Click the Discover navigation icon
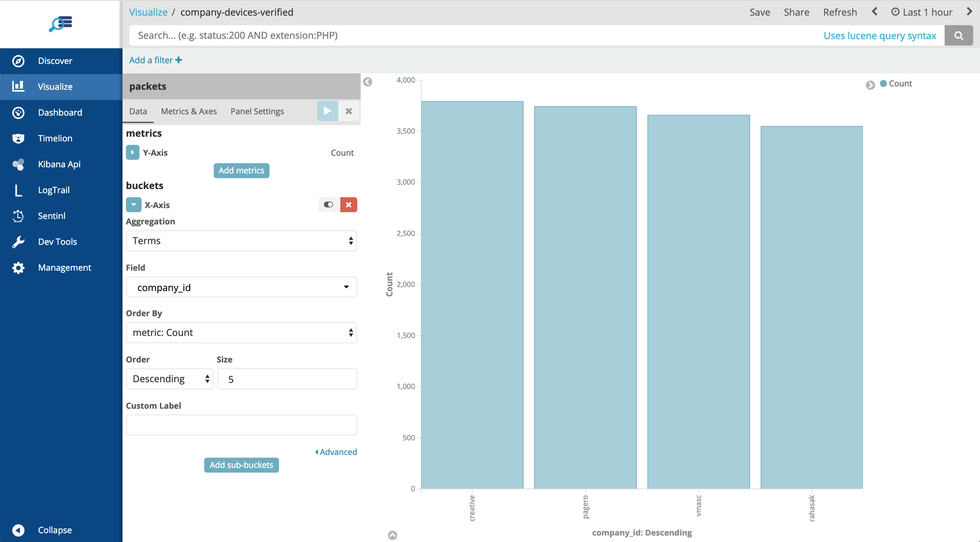 click(18, 60)
